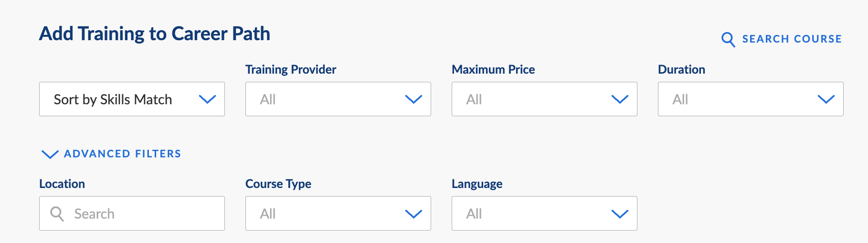Collapse the Advanced Filters section

pyautogui.click(x=111, y=154)
